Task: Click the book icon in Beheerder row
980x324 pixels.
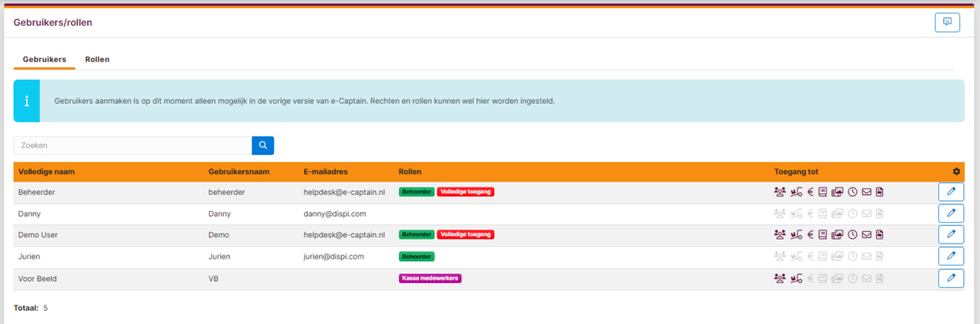Action: 823,193
